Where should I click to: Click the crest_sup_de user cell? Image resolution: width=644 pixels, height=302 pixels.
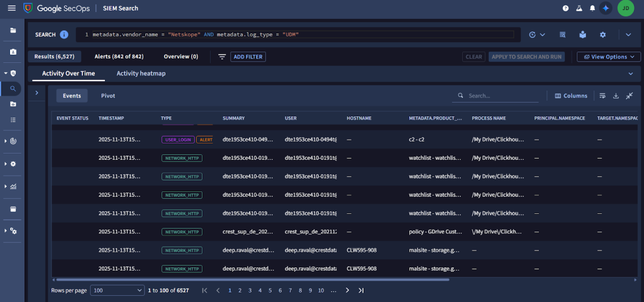coord(311,232)
